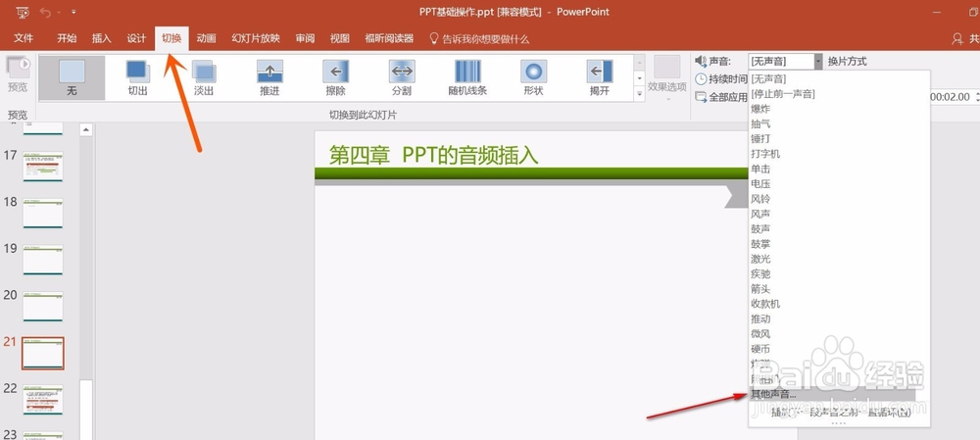Viewport: 980px width, 440px height.
Task: Switch to the 福昕阅读器 tab
Action: pyautogui.click(x=389, y=38)
